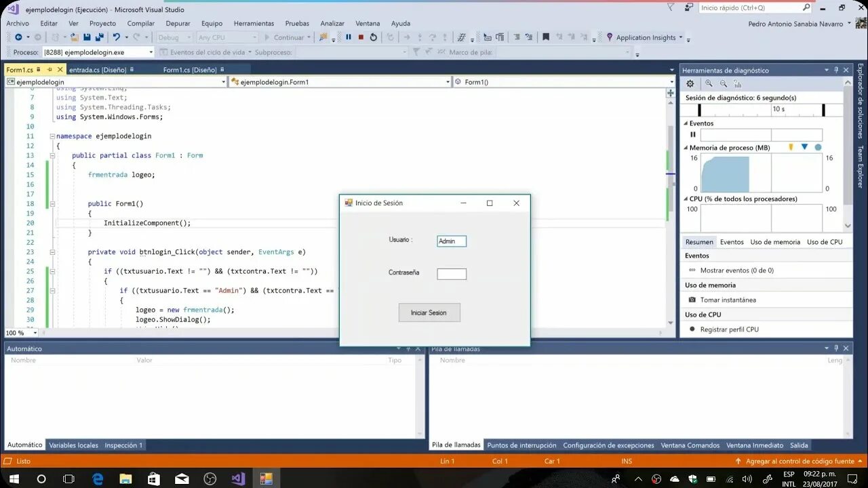Screen dimensions: 868x488
Task: Switch to Puntos de interrupción tab
Action: [521, 445]
